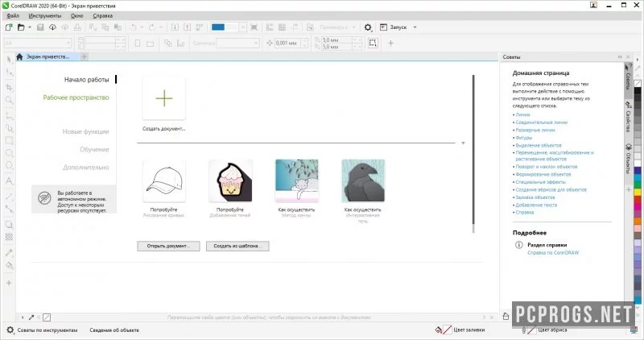Set portrait page orientation
The height and width of the screenshot is (340, 644).
(138, 44)
